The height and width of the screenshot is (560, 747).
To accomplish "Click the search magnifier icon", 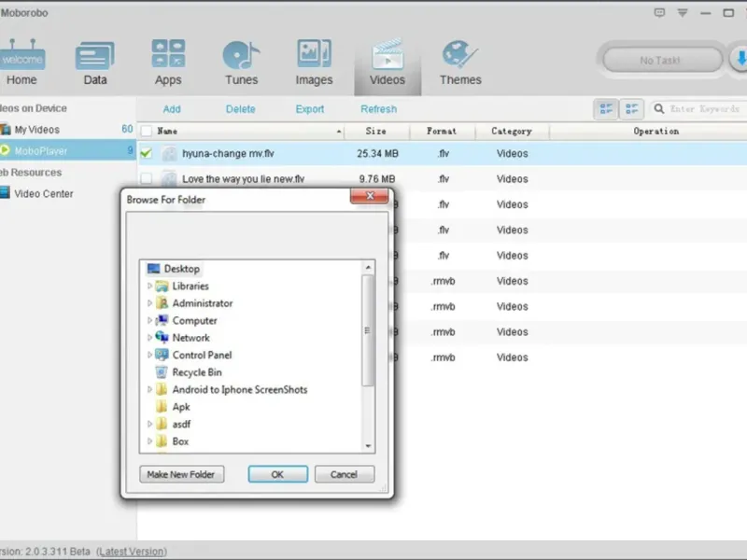I will click(659, 109).
